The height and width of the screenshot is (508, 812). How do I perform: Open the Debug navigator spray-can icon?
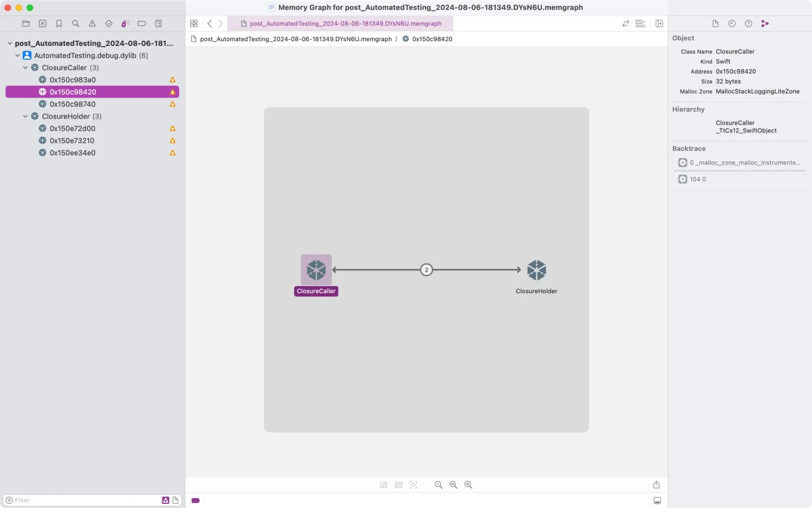click(125, 24)
